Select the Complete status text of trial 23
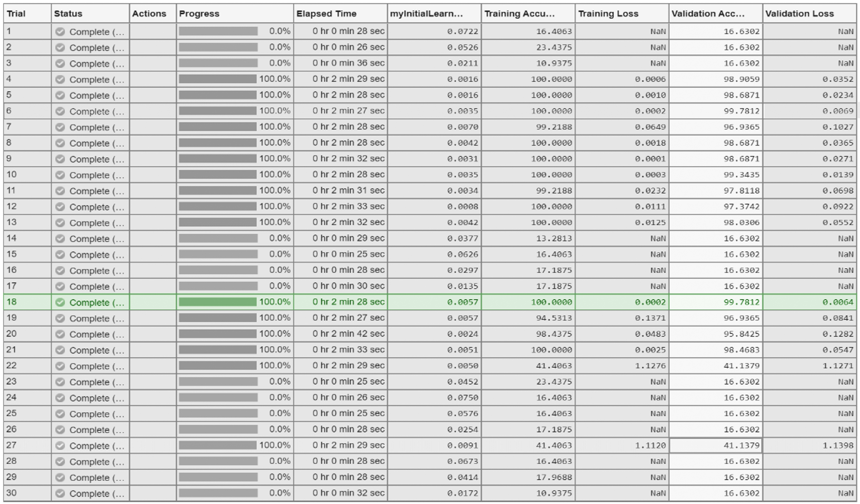860x504 pixels. (x=97, y=382)
